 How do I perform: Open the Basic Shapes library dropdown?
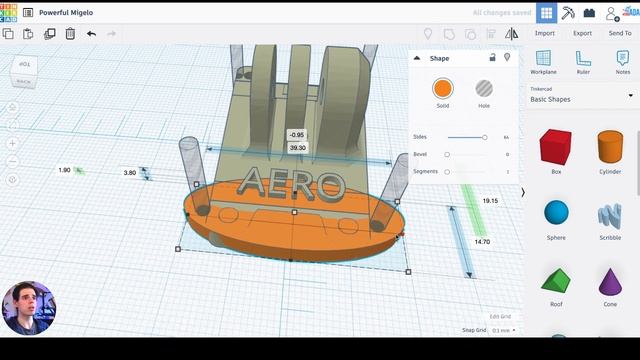point(581,96)
